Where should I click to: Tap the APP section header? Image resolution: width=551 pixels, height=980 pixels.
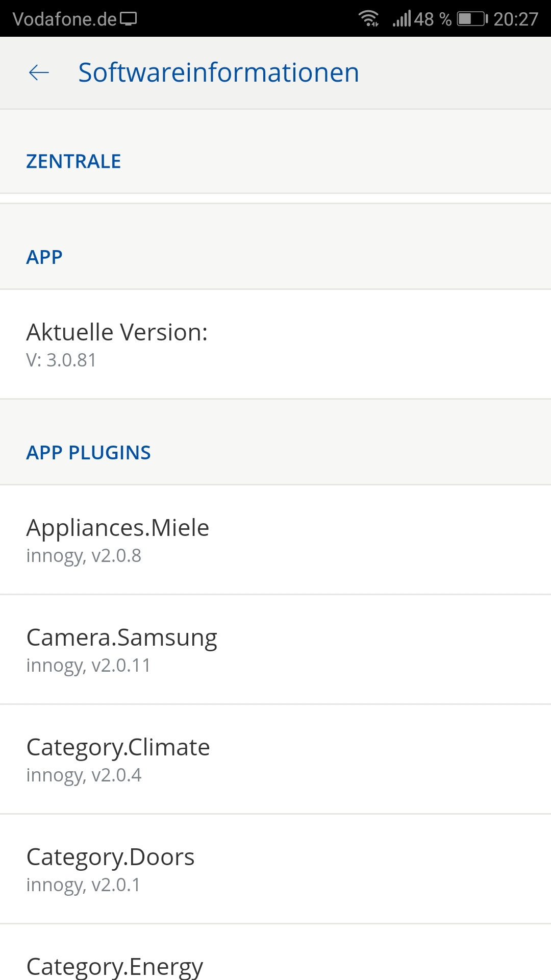[x=44, y=257]
